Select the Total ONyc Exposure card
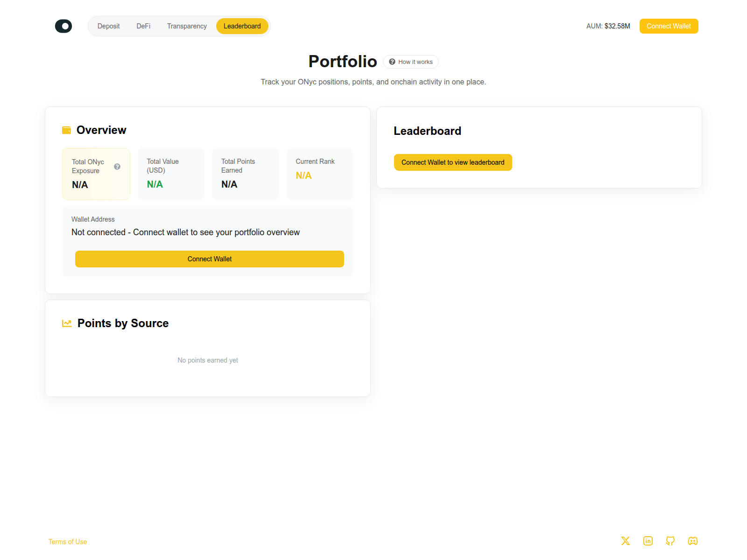 coord(96,174)
